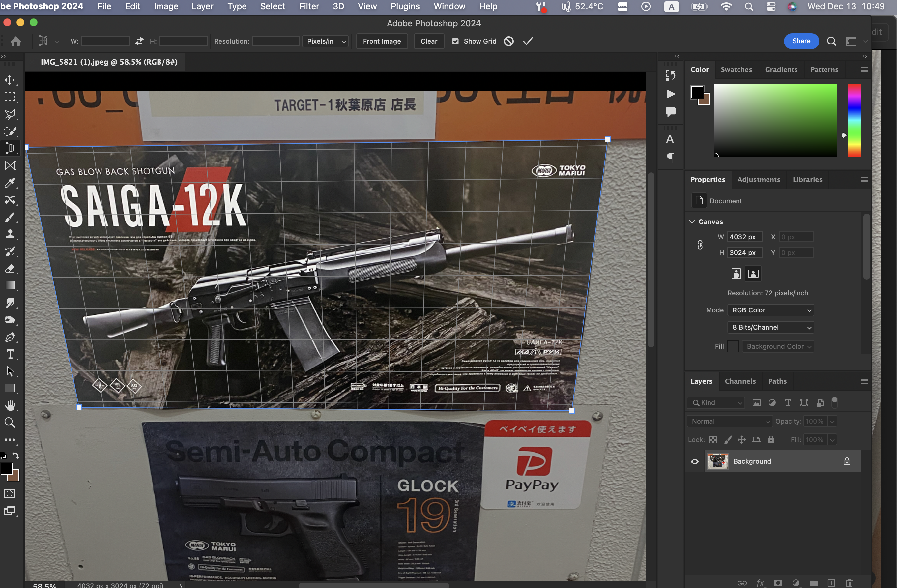Click the rainbow hue slider strip
Viewport: 897px width, 588px height.
(x=854, y=120)
